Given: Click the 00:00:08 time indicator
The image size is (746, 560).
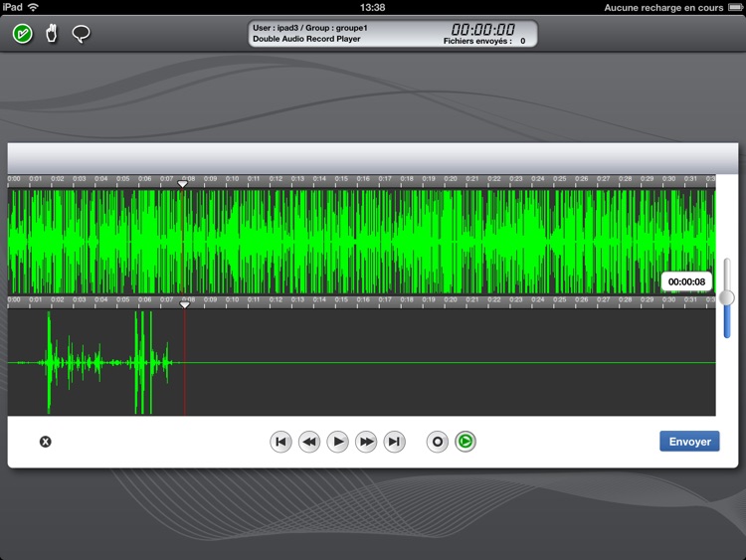Looking at the screenshot, I should click(x=686, y=281).
